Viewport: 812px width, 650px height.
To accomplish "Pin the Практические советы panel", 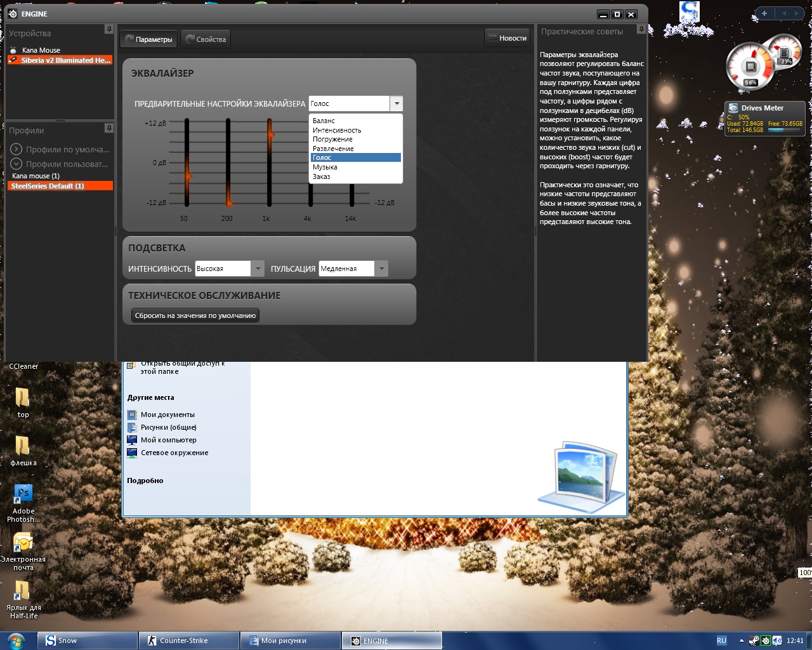I will pyautogui.click(x=641, y=29).
